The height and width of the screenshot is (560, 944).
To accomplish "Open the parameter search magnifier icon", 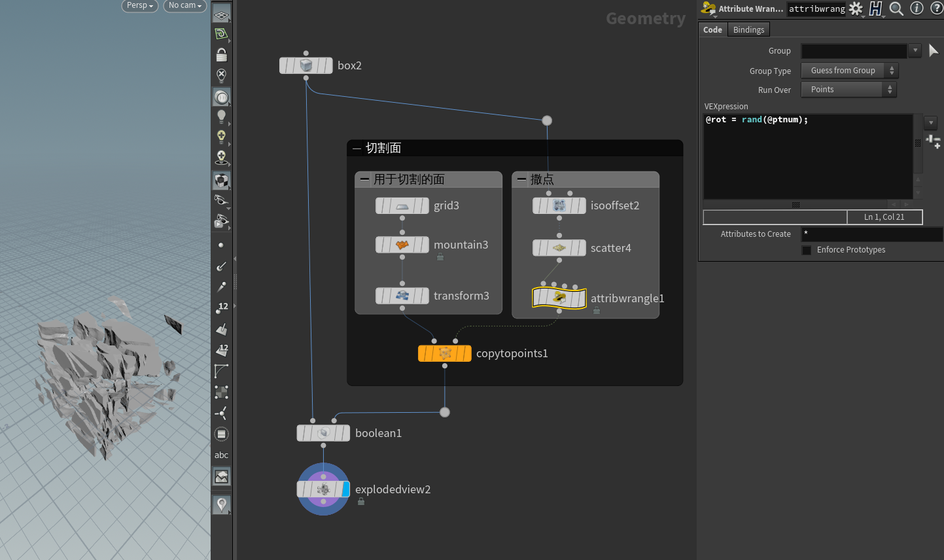I will point(896,9).
